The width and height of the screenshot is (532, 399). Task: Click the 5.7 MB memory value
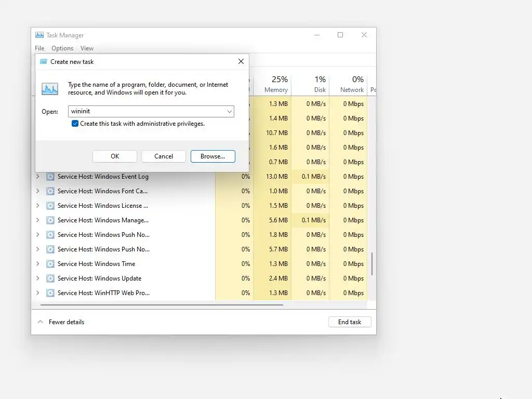tap(278, 249)
